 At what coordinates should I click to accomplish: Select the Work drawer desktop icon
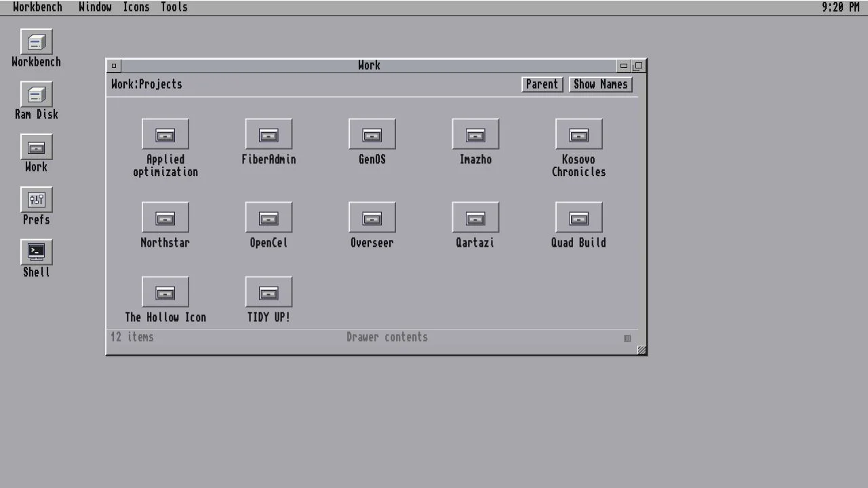(x=37, y=147)
